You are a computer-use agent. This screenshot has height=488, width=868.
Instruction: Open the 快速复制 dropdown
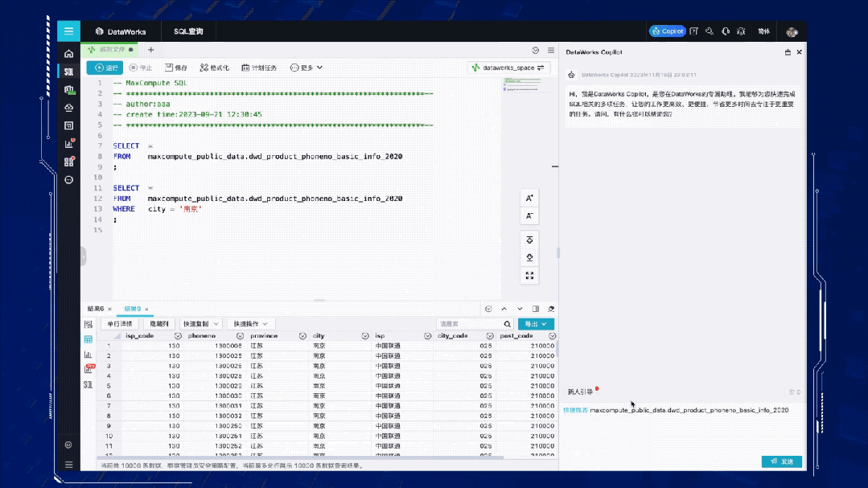200,324
